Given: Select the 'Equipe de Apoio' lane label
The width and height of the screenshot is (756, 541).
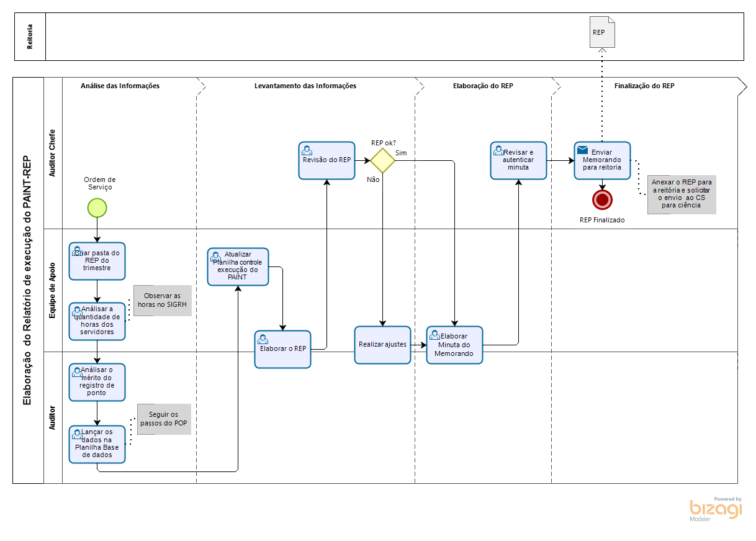Looking at the screenshot, I should (x=52, y=289).
